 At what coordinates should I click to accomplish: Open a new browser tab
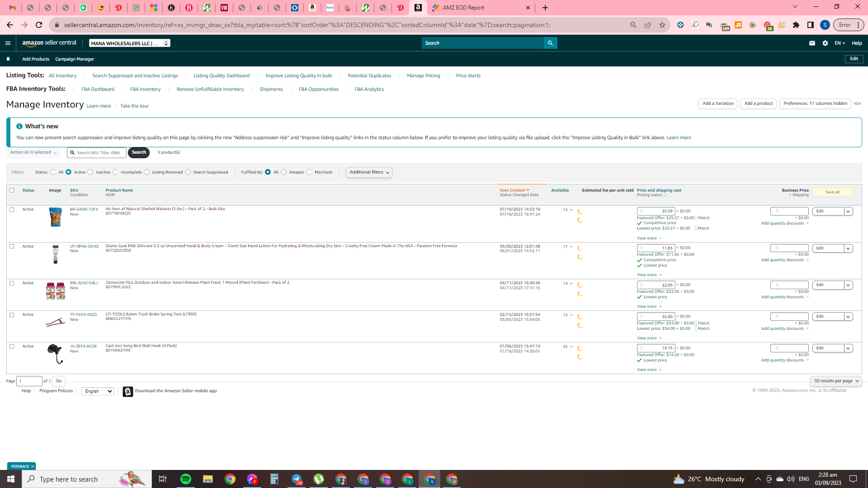[545, 8]
